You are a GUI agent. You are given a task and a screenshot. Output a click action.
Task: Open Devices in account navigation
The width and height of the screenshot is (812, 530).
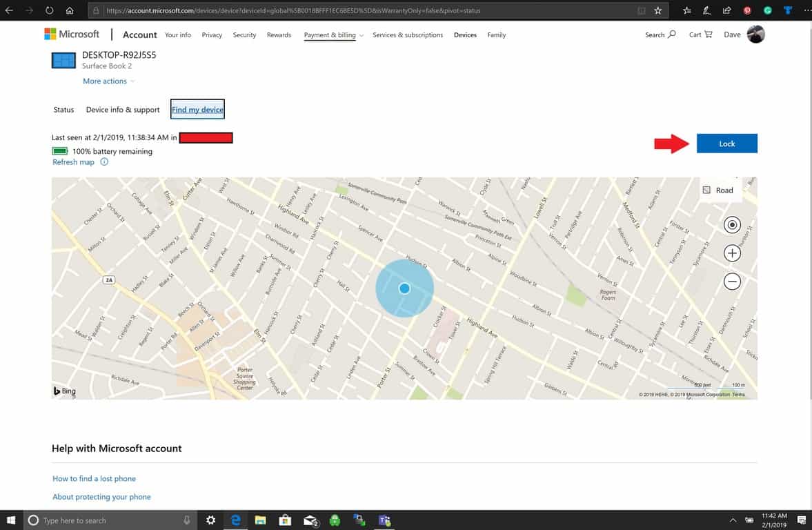click(x=465, y=35)
